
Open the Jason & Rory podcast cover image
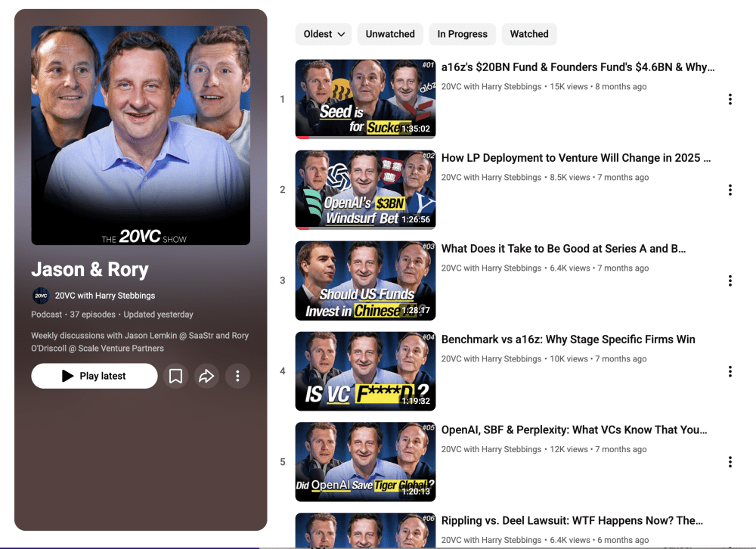pos(141,135)
